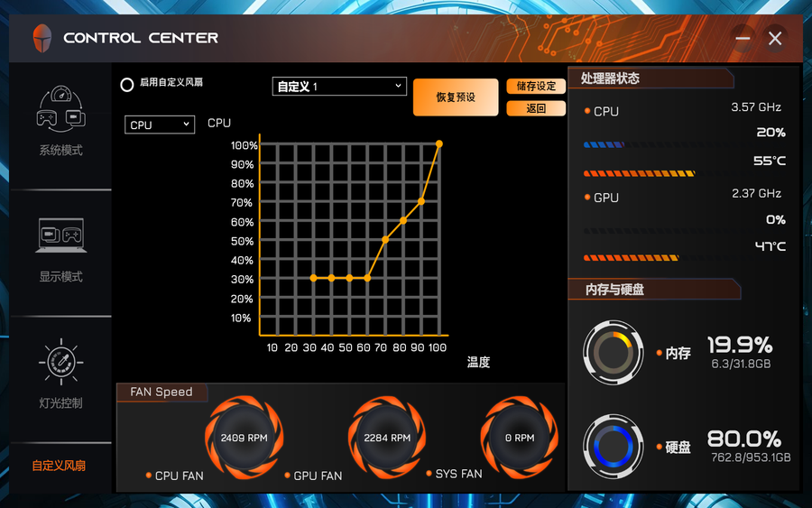This screenshot has width=812, height=508.
Task: Enable custom fan radio button
Action: tap(127, 84)
